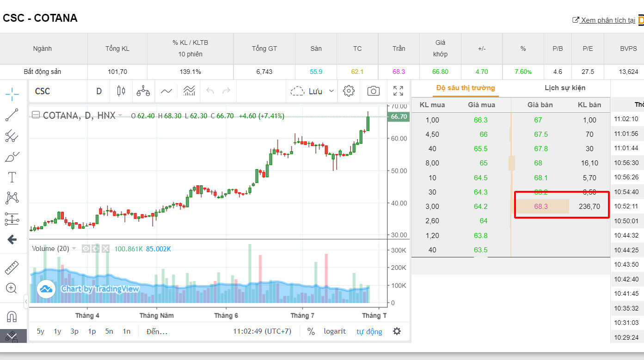Toggle magnet mode for drawings

(x=12, y=317)
